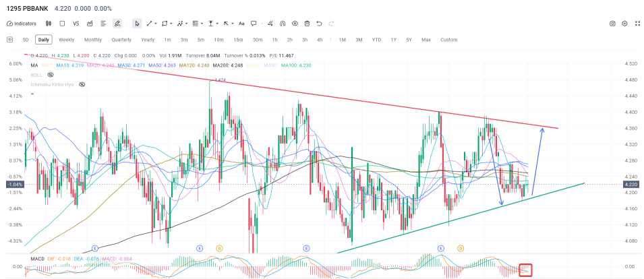Activate the drawing pencil tool
644x279 pixels.
click(x=117, y=23)
